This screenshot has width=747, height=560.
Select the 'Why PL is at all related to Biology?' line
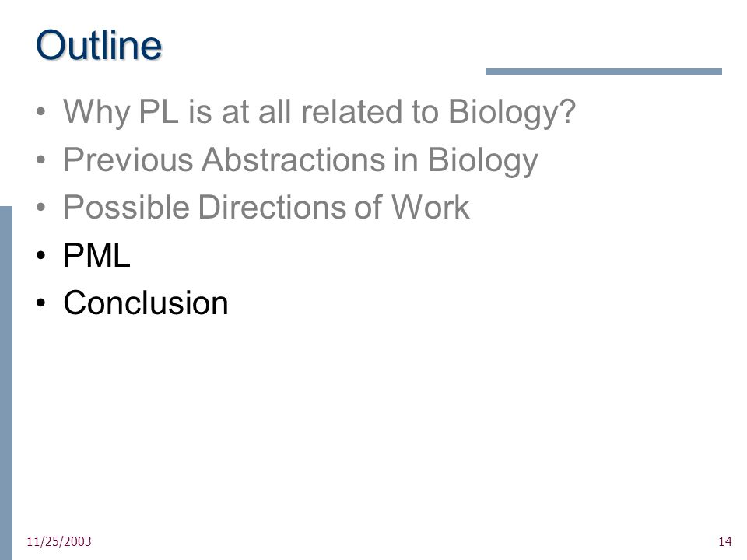(x=320, y=112)
